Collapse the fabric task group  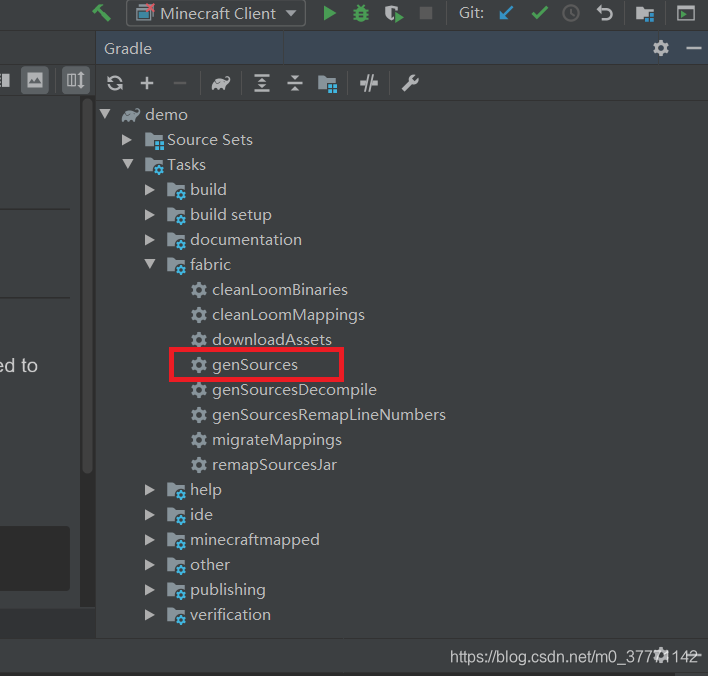(150, 264)
